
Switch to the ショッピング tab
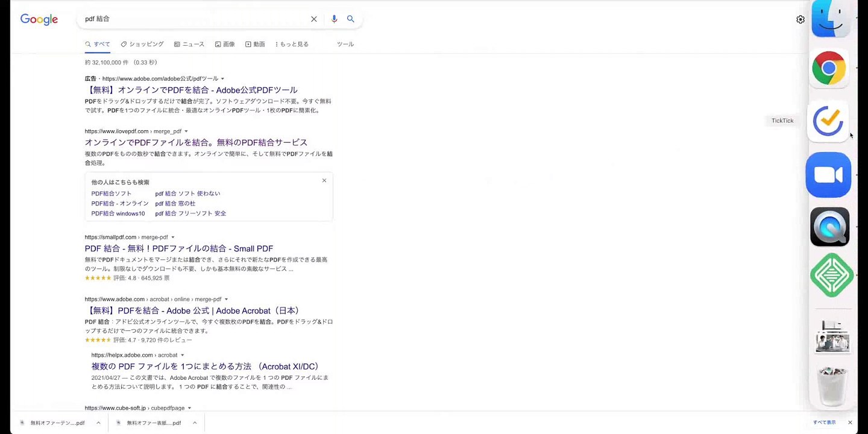click(142, 44)
